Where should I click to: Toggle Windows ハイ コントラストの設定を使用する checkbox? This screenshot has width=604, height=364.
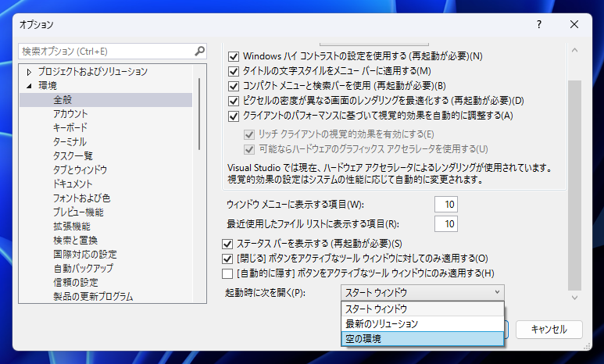tap(234, 56)
